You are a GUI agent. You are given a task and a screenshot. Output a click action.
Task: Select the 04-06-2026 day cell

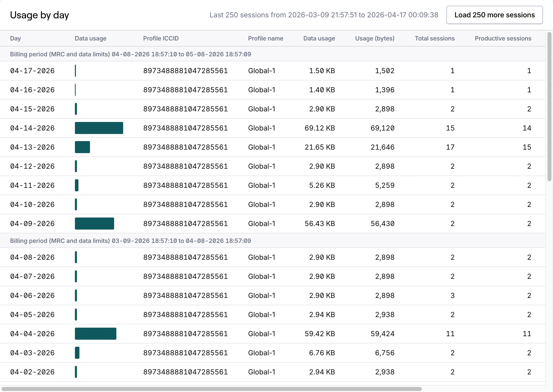click(x=32, y=295)
